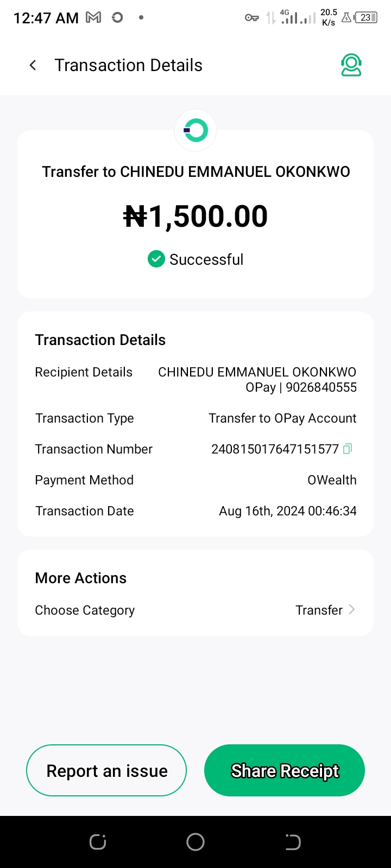Screen dimensions: 391x868
Task: Tap the Choose Category row label
Action: pyautogui.click(x=85, y=610)
